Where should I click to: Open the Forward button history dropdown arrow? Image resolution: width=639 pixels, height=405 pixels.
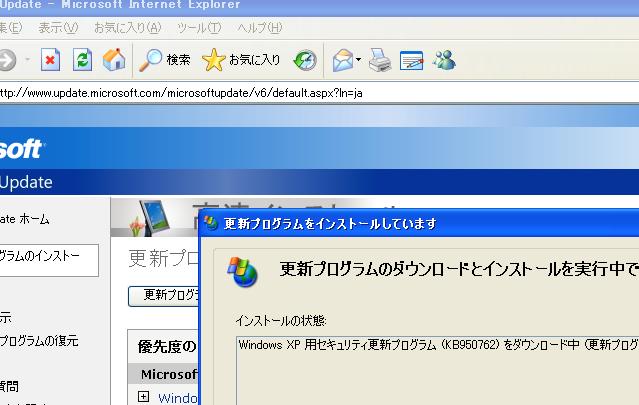(x=28, y=59)
